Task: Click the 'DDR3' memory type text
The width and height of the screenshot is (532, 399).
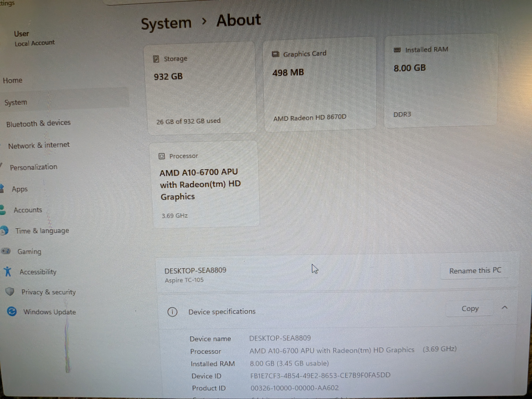Action: (402, 114)
